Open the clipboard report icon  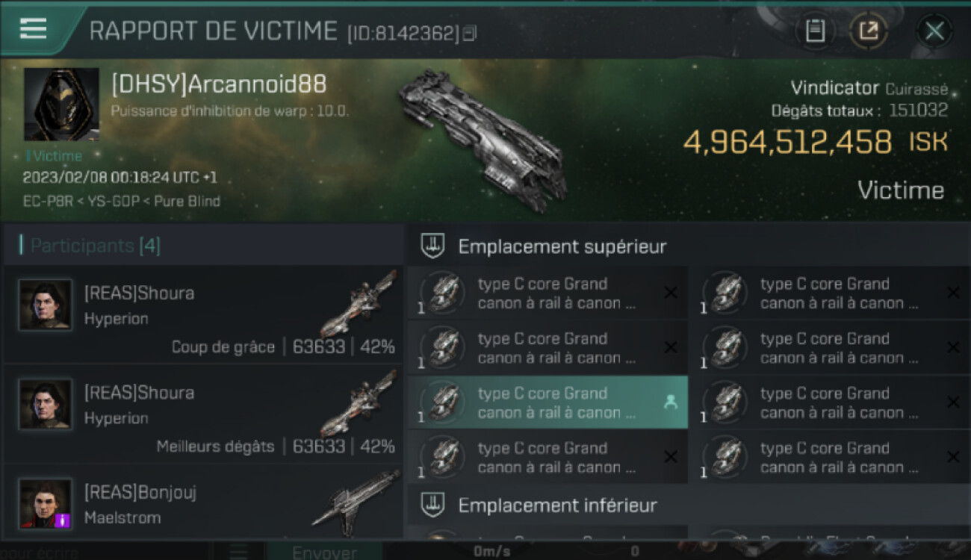click(815, 31)
